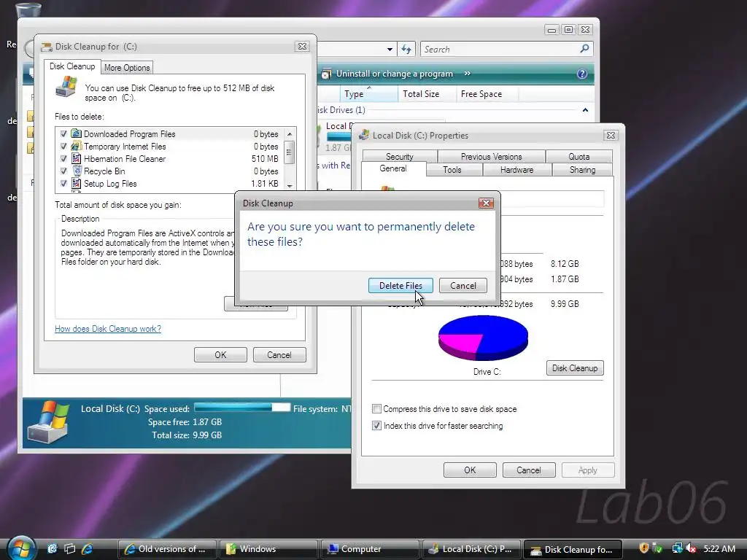
Task: Click the refresh arrows icon beside address bar
Action: pyautogui.click(x=406, y=49)
